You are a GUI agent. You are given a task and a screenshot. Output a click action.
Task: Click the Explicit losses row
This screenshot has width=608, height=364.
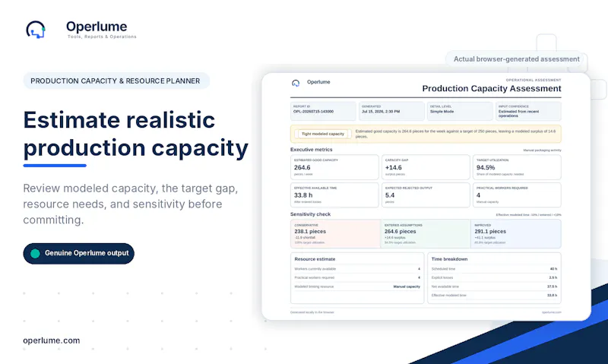495,277
